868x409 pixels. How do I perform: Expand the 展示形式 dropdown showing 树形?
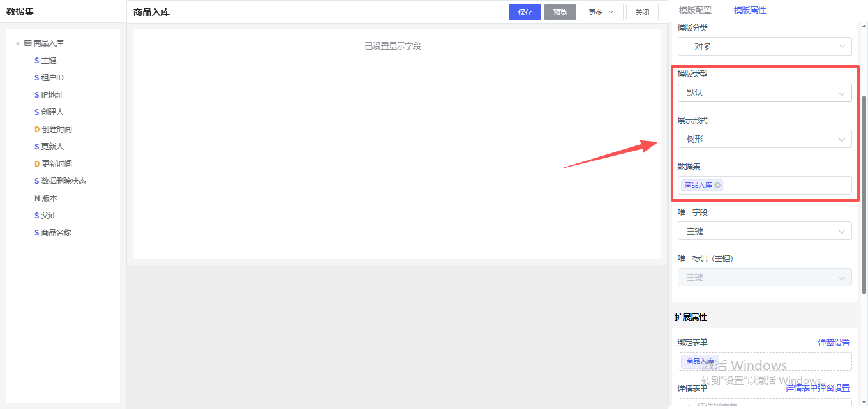pyautogui.click(x=764, y=139)
